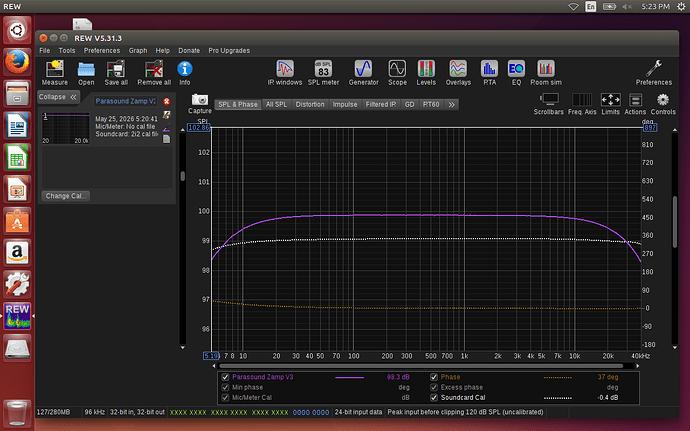Click the horizontal frequency scrollbar

[421, 366]
